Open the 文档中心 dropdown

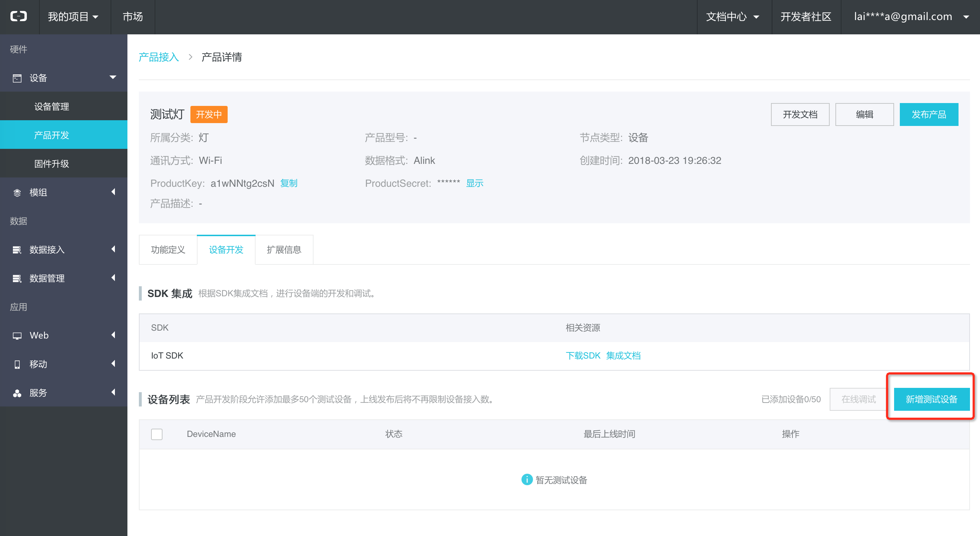733,17
